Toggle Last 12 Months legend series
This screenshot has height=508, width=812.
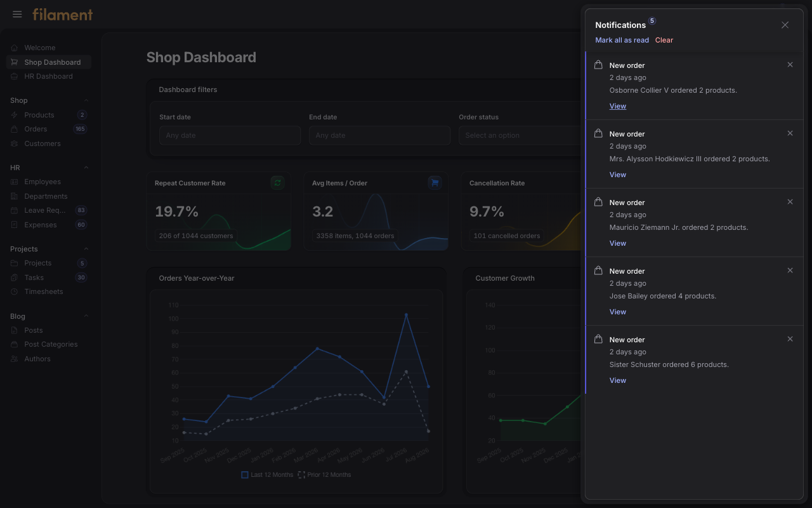[267, 474]
